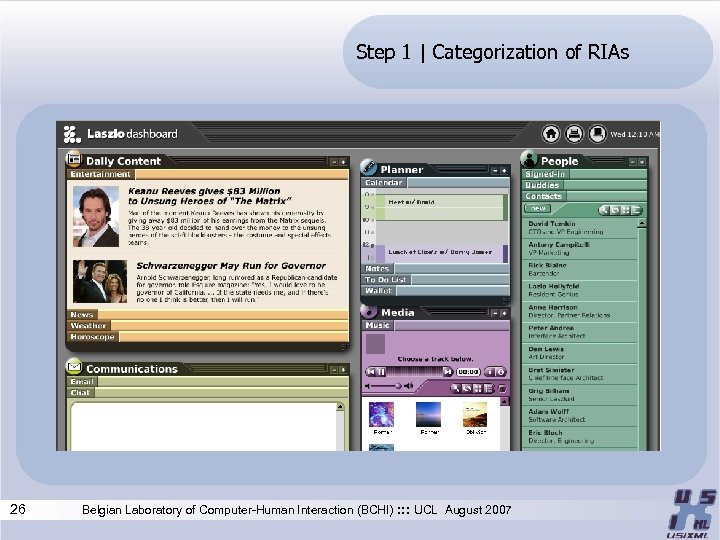Expand the Planner panel with plus
Screen dimensions: 720x540
[504, 171]
